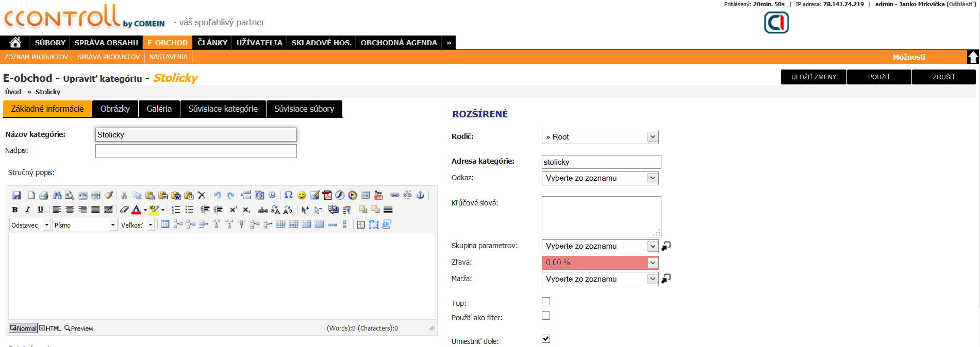This screenshot has height=347, width=980.
Task: Click the insert table icon
Action: click(165, 224)
